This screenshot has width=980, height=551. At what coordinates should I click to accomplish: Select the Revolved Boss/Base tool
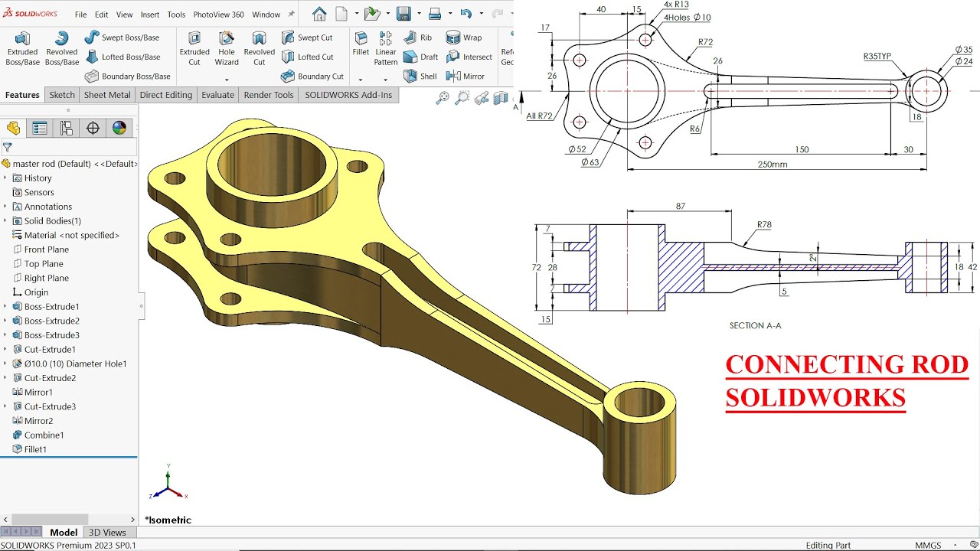click(x=62, y=48)
